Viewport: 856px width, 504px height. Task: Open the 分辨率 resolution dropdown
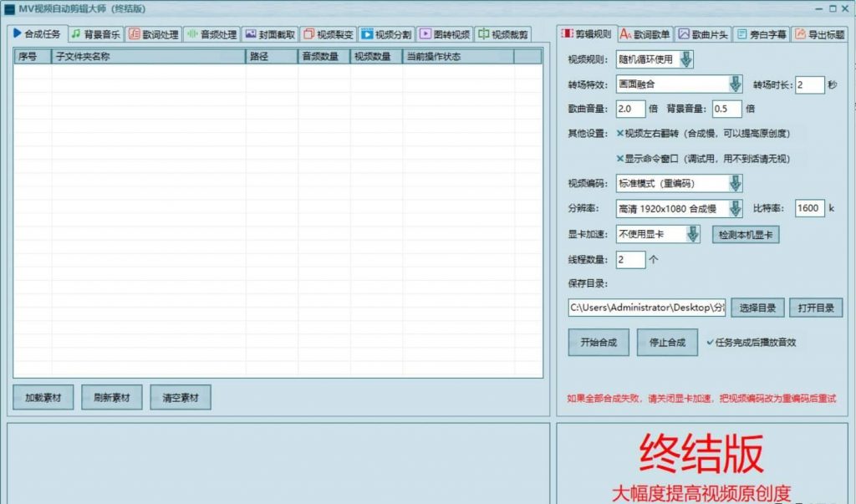coord(736,208)
